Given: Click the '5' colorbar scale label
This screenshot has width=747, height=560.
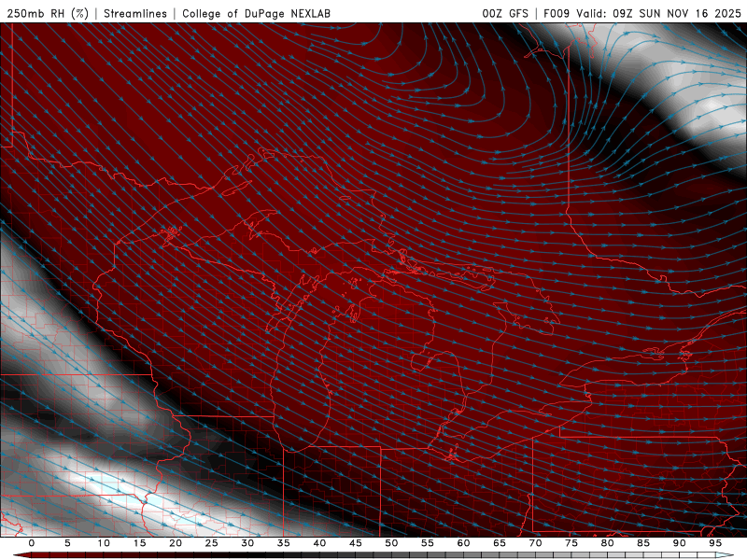Looking at the screenshot, I should [67, 543].
